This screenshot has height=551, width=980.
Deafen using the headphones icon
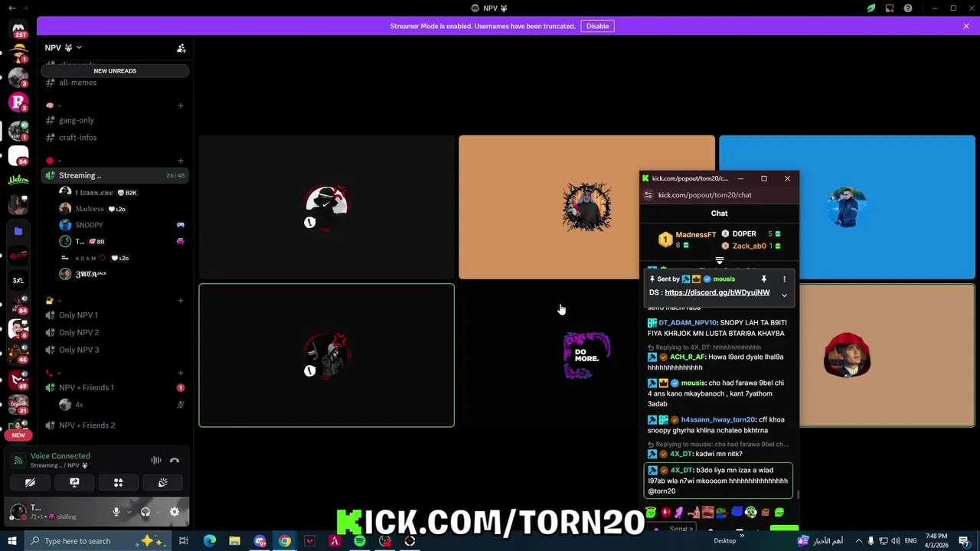coord(145,512)
